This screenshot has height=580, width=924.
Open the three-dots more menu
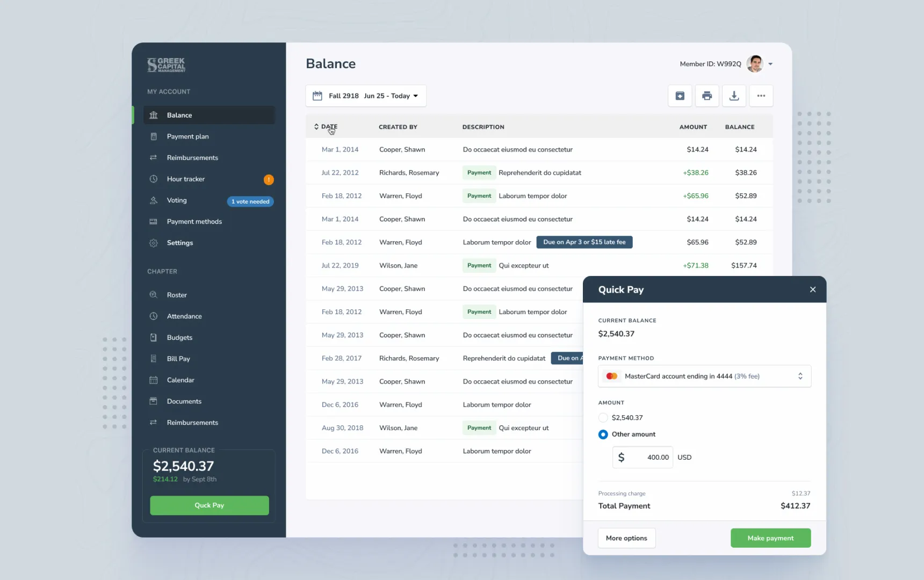click(761, 96)
